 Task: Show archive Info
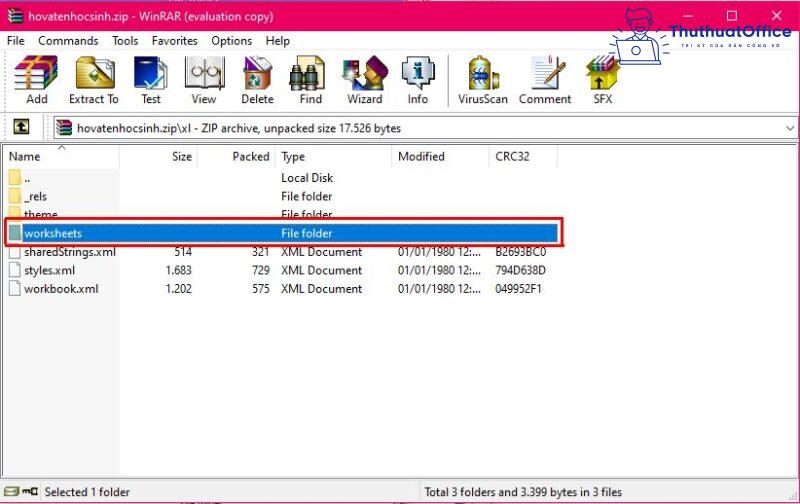coord(418,80)
